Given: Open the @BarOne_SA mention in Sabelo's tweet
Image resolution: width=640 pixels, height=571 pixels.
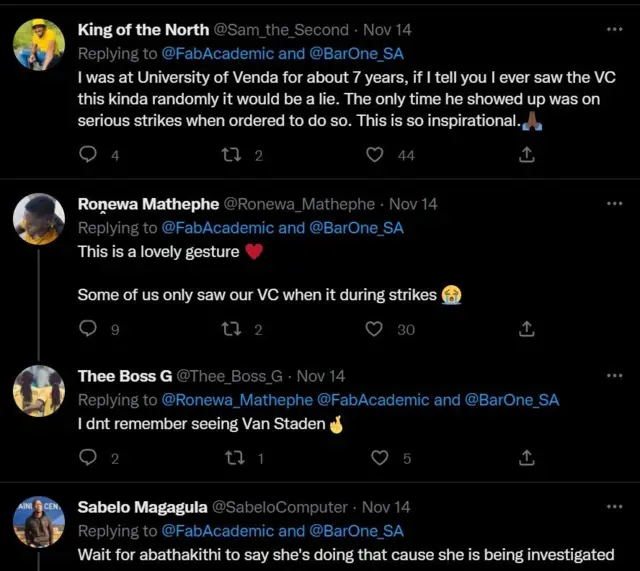Looking at the screenshot, I should click(357, 531).
